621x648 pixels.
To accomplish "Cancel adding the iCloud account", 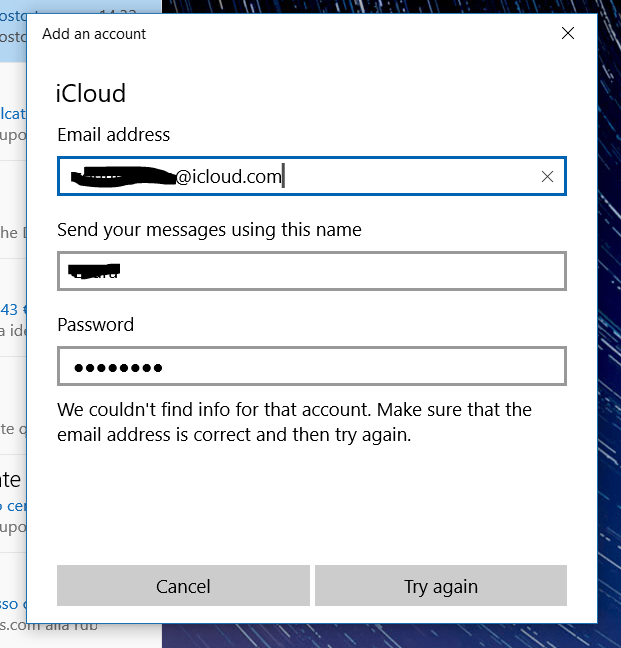I will pos(183,586).
